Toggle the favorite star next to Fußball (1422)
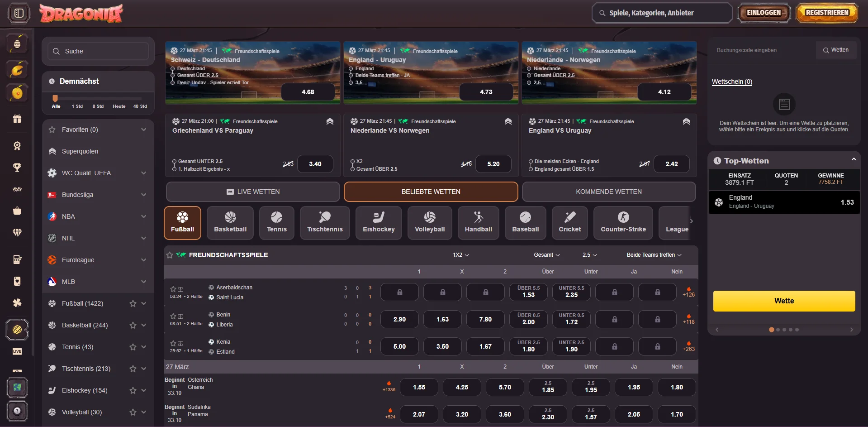Viewport: 868px width, 427px height. click(x=133, y=303)
